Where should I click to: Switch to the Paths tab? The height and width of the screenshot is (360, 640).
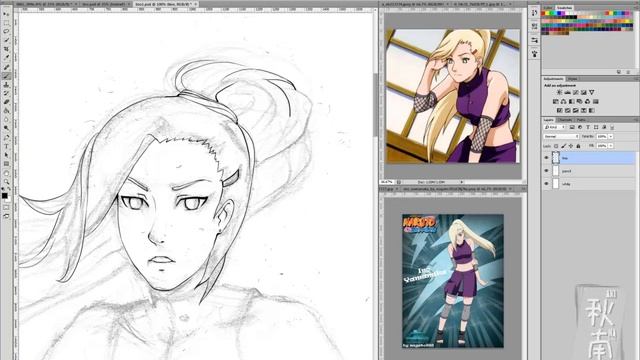581,120
